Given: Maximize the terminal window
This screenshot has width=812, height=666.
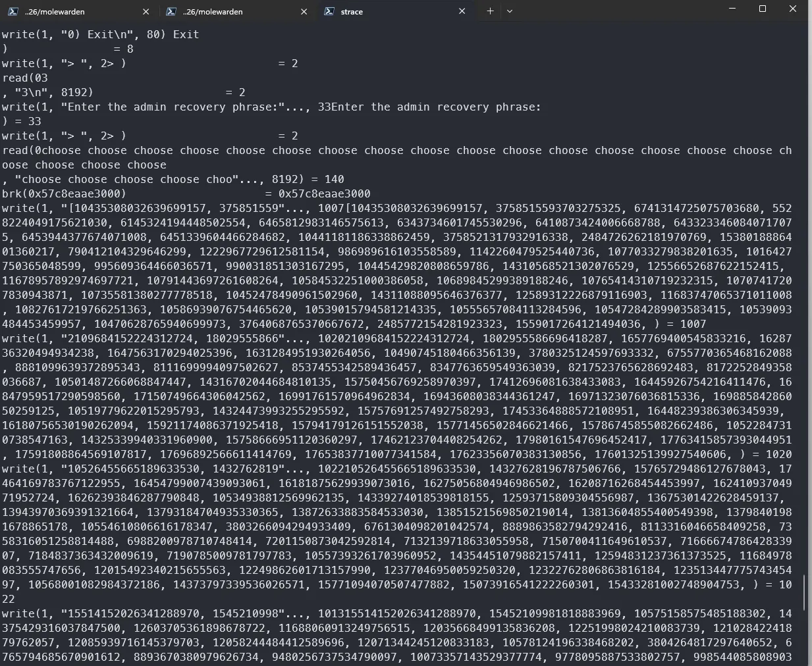Looking at the screenshot, I should coord(763,9).
